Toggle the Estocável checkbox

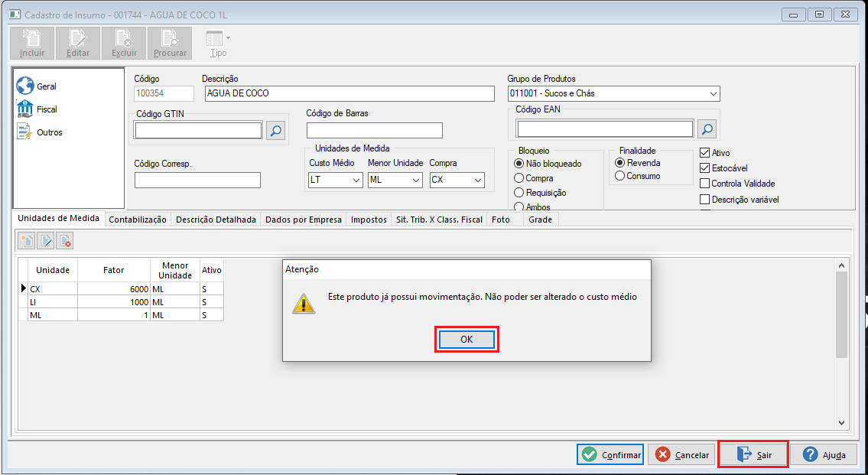tap(704, 168)
